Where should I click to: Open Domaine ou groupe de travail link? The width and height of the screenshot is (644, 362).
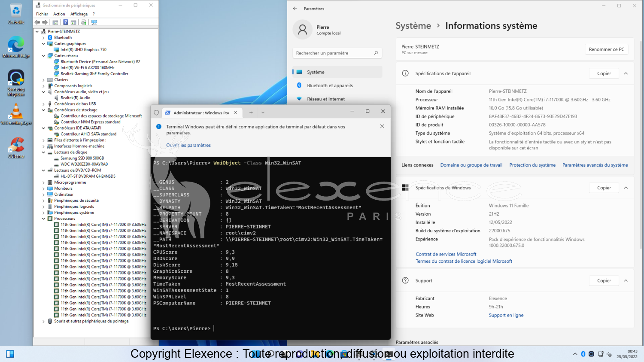[x=471, y=165]
